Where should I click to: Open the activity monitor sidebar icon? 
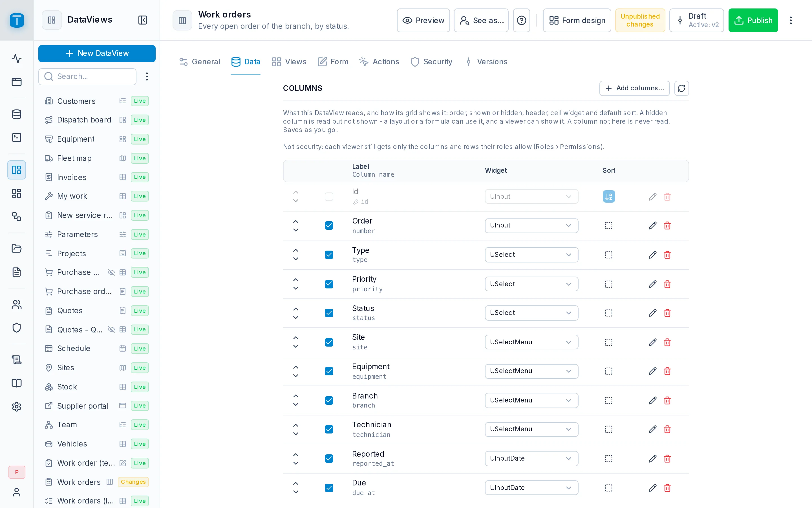16,59
